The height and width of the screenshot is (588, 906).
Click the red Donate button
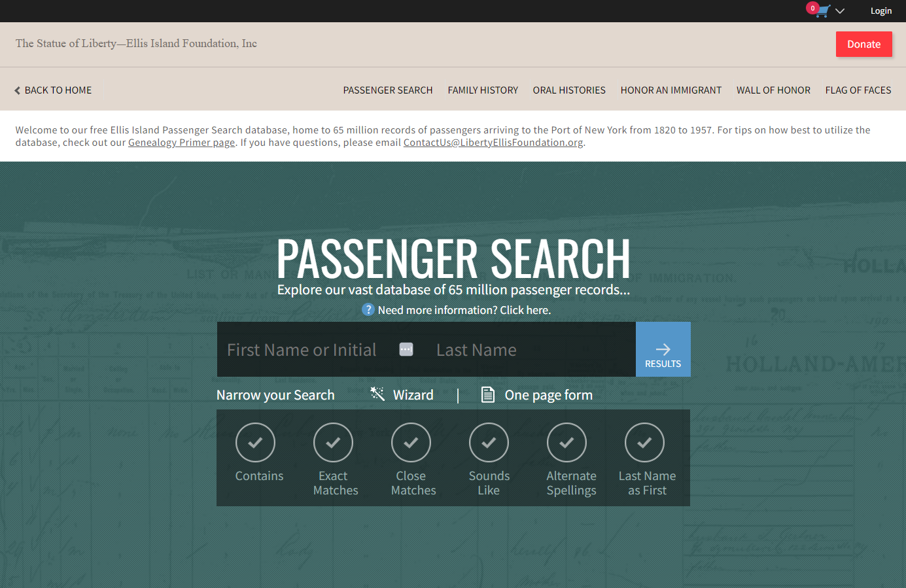(x=863, y=44)
